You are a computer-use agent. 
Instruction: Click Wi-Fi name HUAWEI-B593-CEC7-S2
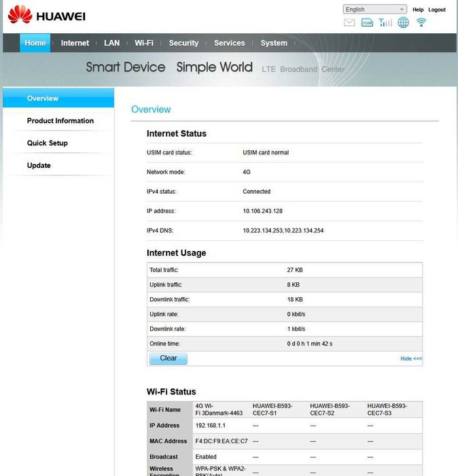click(x=330, y=409)
